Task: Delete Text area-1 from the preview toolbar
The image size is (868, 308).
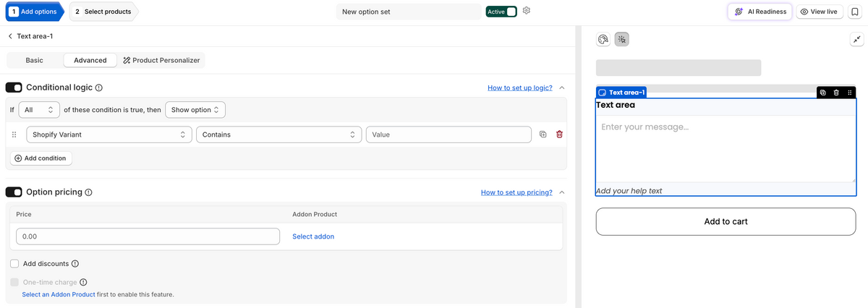Action: click(x=836, y=93)
